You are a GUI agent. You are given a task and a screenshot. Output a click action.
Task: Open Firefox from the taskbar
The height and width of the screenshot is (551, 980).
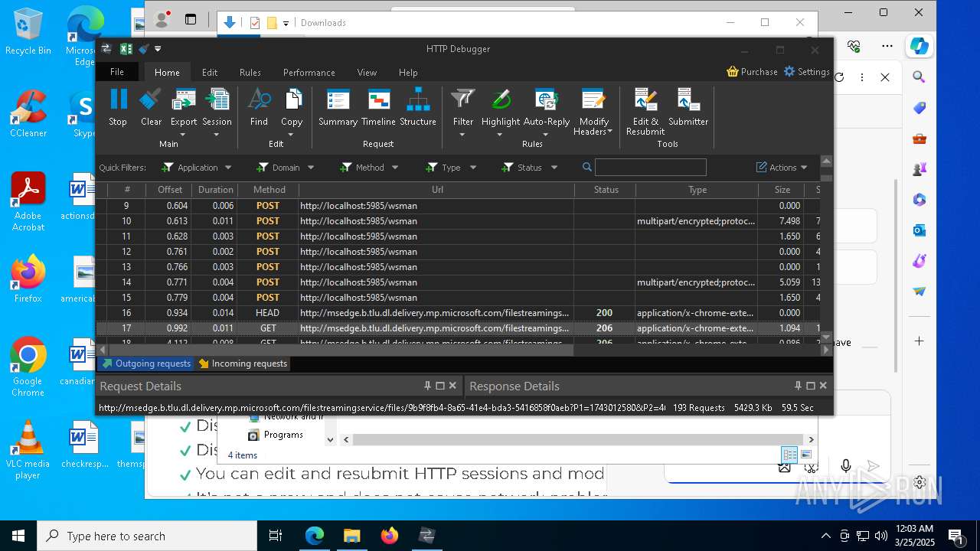[x=390, y=536]
